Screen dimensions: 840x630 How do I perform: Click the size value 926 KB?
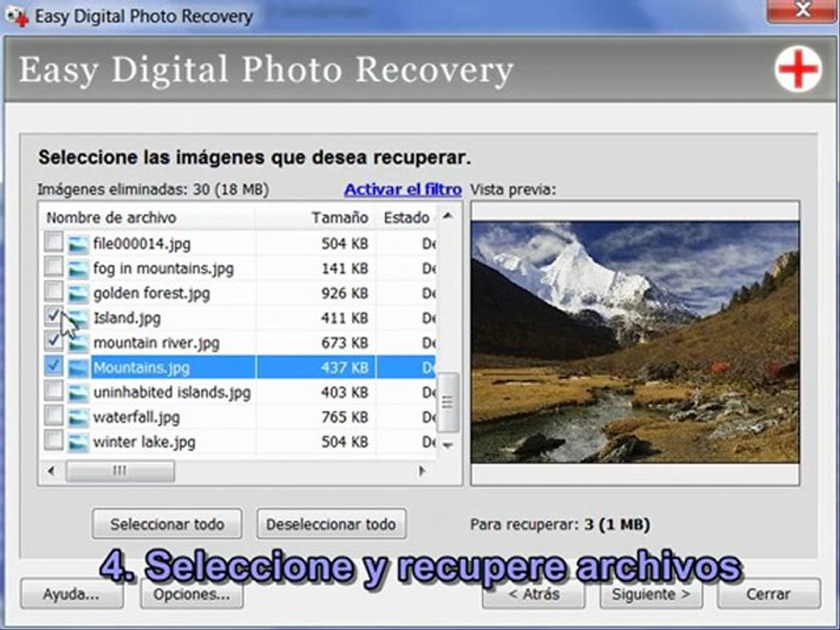click(x=345, y=293)
